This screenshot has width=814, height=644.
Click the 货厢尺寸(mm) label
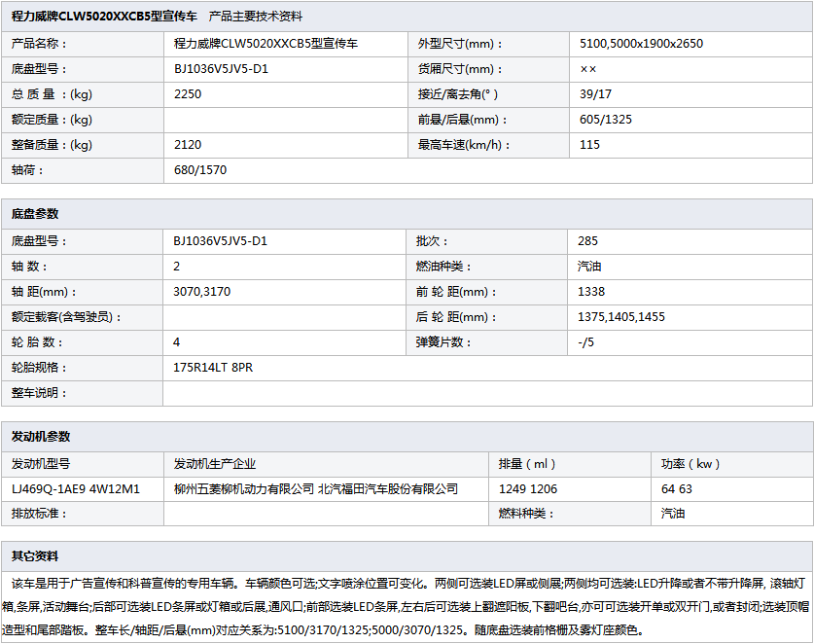click(x=460, y=69)
